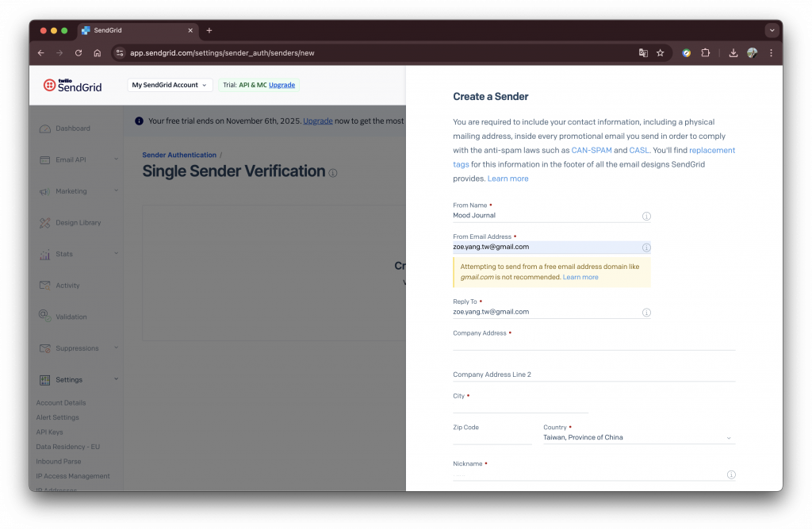The width and height of the screenshot is (812, 530).
Task: Bookmark this page with star icon
Action: (x=661, y=53)
